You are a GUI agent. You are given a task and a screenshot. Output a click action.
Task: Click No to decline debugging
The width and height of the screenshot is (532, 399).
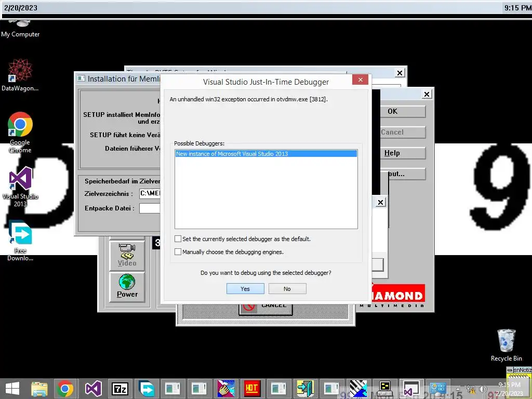tap(287, 289)
